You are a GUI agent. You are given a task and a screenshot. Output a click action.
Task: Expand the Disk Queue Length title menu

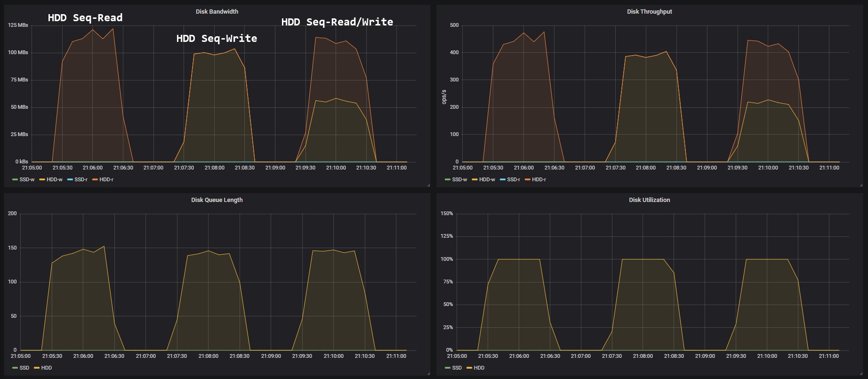[x=217, y=200]
